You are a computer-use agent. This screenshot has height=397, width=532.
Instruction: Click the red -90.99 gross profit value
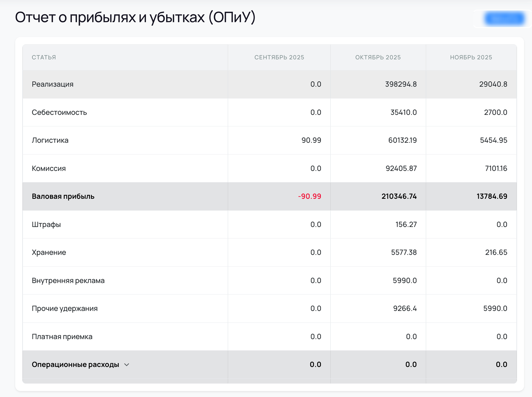click(x=309, y=196)
